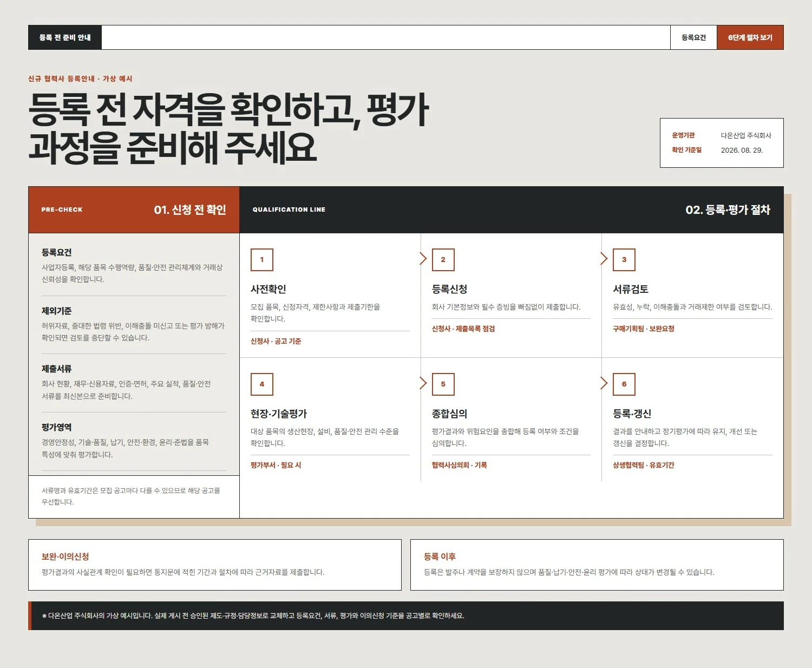The image size is (812, 668).
Task: Click the 상생협력팀 · 유효기간 tag
Action: (x=644, y=465)
